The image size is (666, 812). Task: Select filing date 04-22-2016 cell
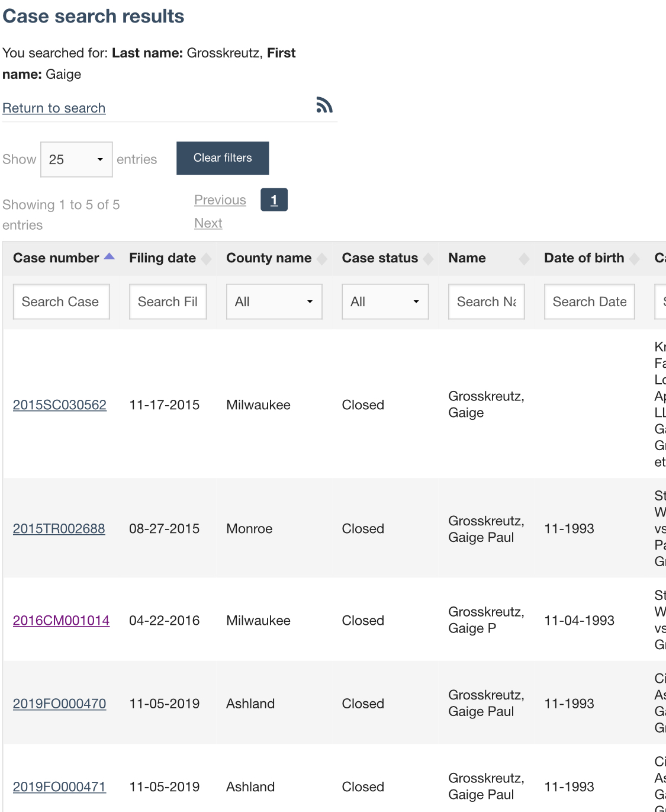(165, 621)
